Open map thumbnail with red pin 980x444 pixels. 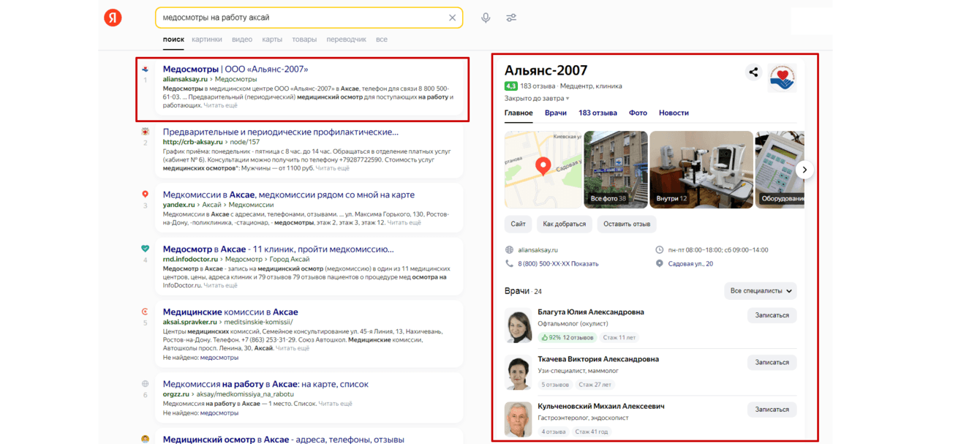(x=543, y=170)
